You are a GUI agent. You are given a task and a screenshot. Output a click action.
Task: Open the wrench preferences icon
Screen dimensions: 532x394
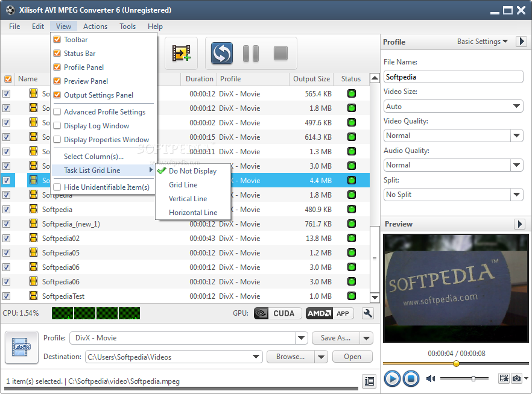click(x=368, y=313)
